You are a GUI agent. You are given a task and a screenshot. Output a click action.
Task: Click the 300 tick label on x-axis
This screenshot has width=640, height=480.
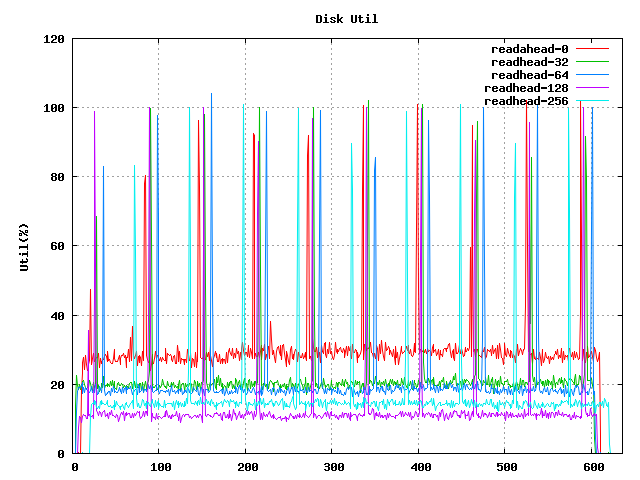(x=333, y=466)
